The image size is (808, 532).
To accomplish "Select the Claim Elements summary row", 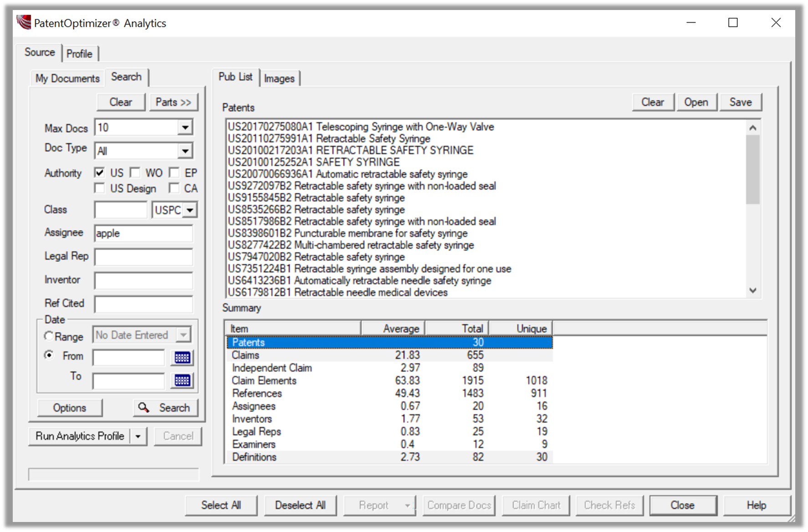I will coord(389,380).
